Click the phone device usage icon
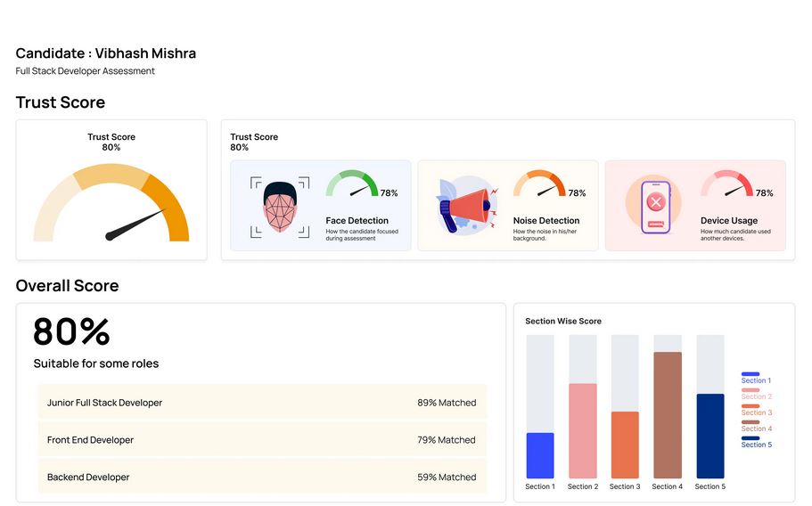The height and width of the screenshot is (506, 812). 655,206
